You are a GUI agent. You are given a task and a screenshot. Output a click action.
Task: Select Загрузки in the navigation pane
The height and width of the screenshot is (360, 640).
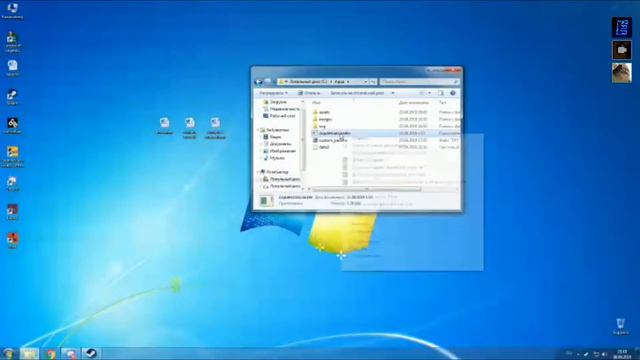coord(275,102)
